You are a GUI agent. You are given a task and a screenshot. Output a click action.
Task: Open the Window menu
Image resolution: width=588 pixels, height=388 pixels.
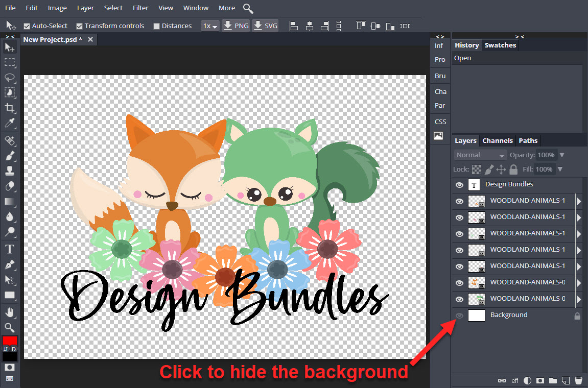tap(196, 8)
